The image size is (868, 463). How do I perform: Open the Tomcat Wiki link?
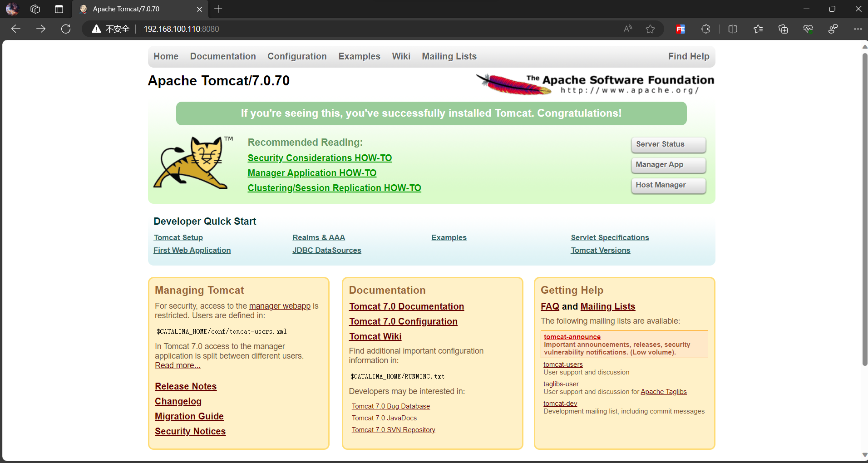(375, 336)
